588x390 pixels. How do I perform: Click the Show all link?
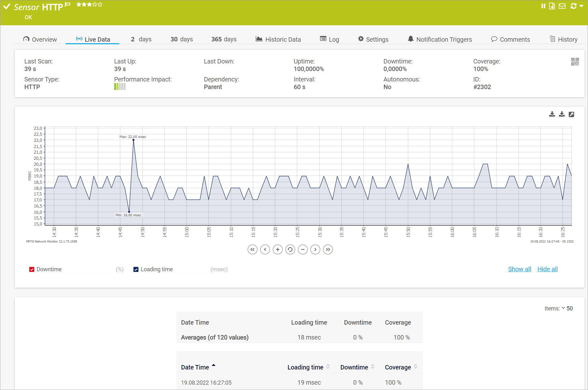520,269
